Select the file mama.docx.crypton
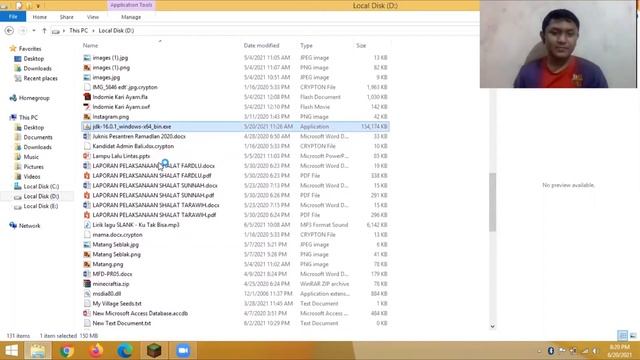The height and width of the screenshot is (360, 640). 118,235
